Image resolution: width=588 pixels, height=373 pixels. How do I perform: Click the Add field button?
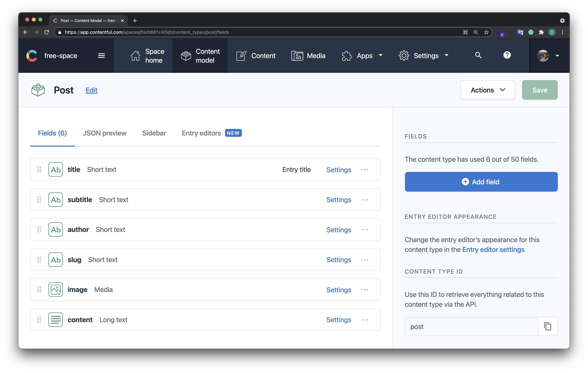pyautogui.click(x=481, y=182)
